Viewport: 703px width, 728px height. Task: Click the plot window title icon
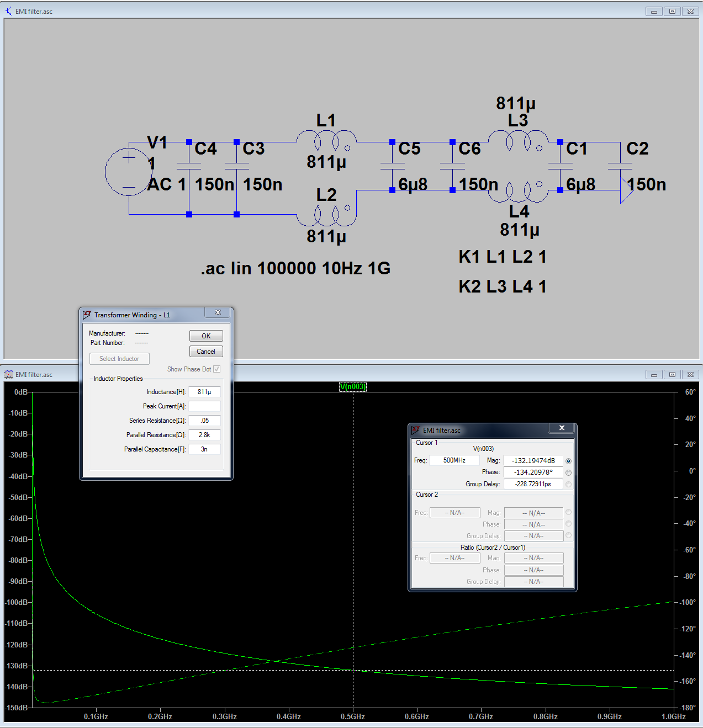pyautogui.click(x=8, y=374)
